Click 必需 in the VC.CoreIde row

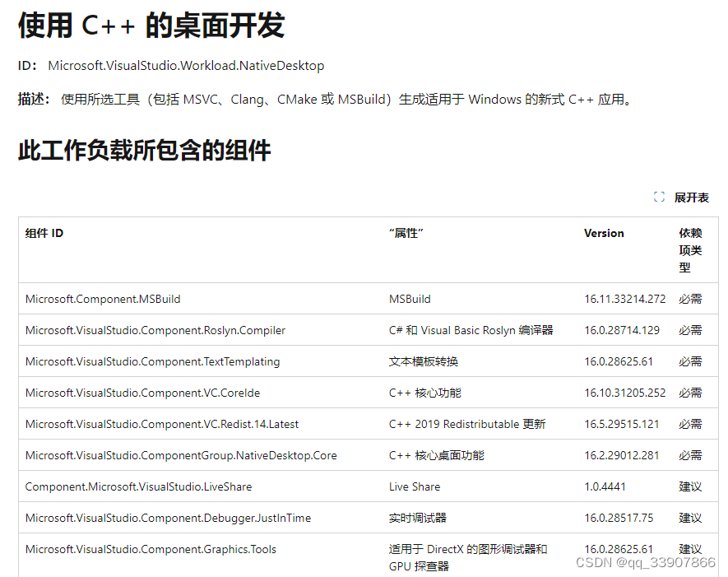(690, 393)
